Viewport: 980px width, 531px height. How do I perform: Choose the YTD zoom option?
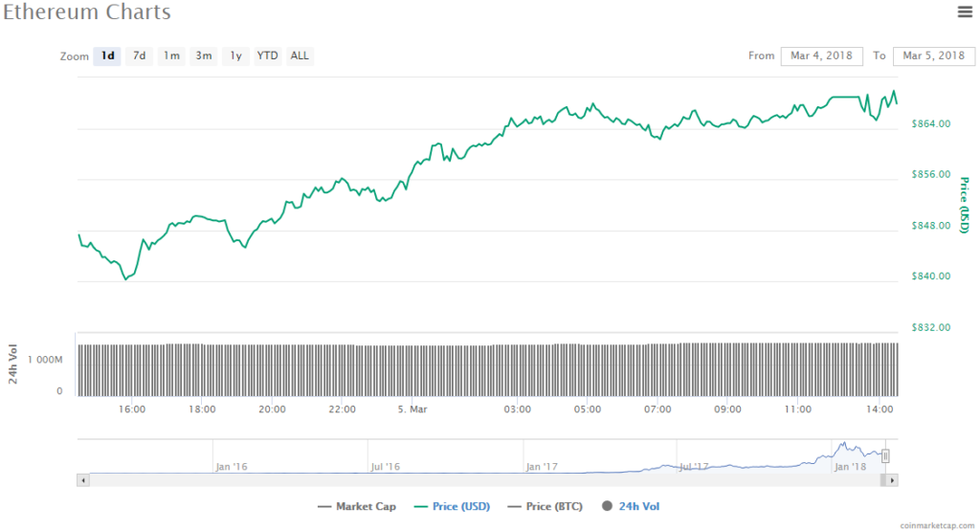coord(267,55)
